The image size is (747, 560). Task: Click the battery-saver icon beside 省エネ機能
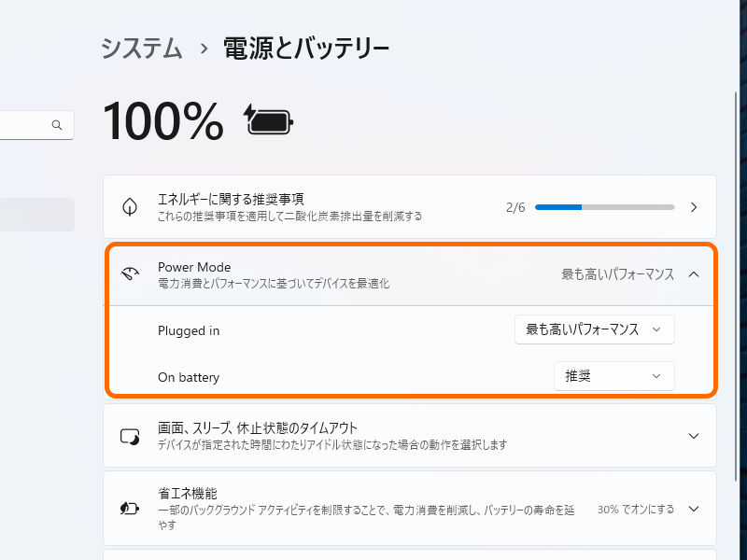tap(130, 508)
